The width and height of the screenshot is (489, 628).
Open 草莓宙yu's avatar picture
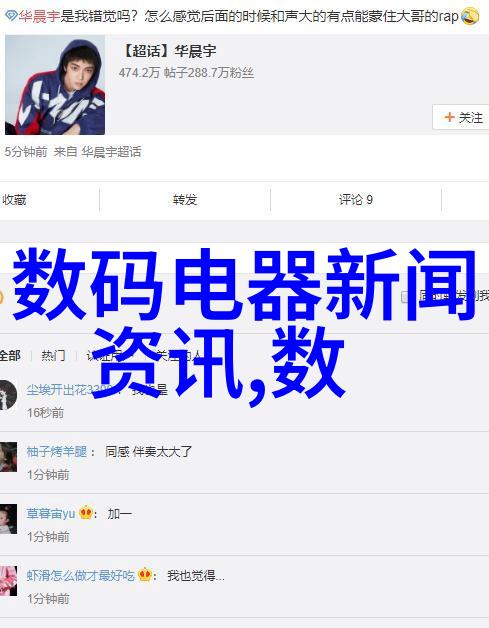tap(8, 519)
